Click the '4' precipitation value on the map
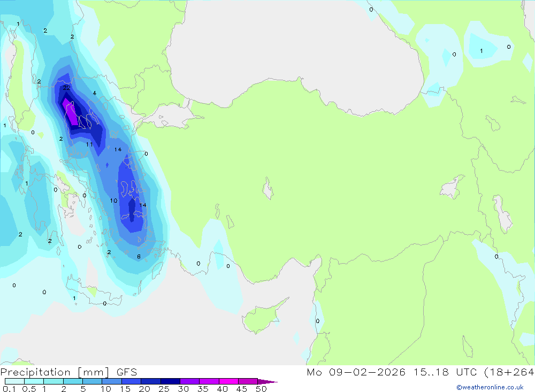535x392 pixels. tap(95, 93)
